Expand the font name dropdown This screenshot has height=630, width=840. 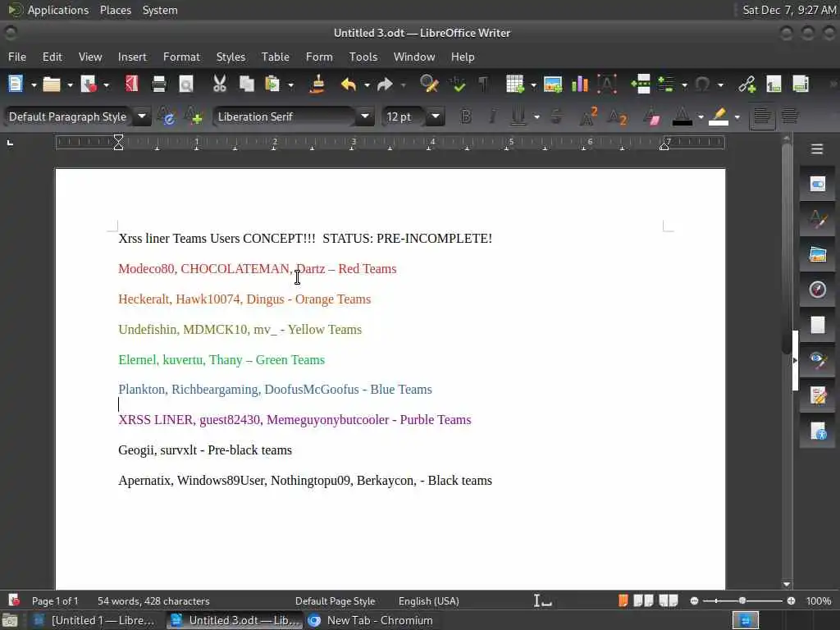(x=365, y=116)
